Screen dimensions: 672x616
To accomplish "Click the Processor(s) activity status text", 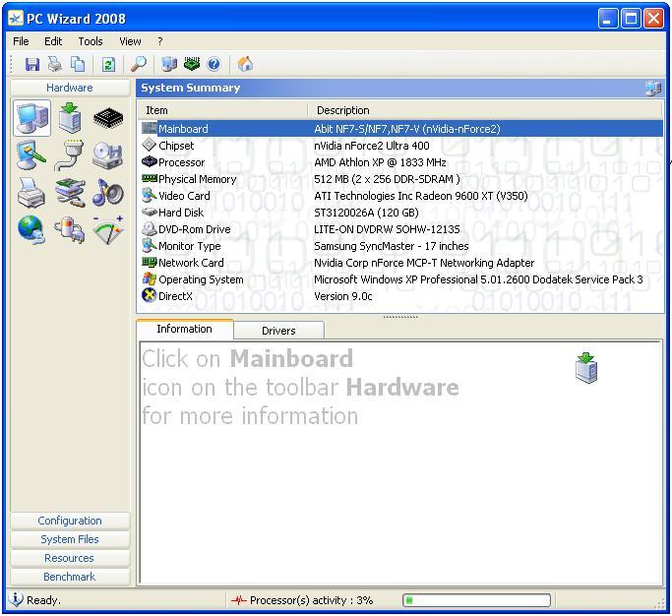I will [311, 600].
